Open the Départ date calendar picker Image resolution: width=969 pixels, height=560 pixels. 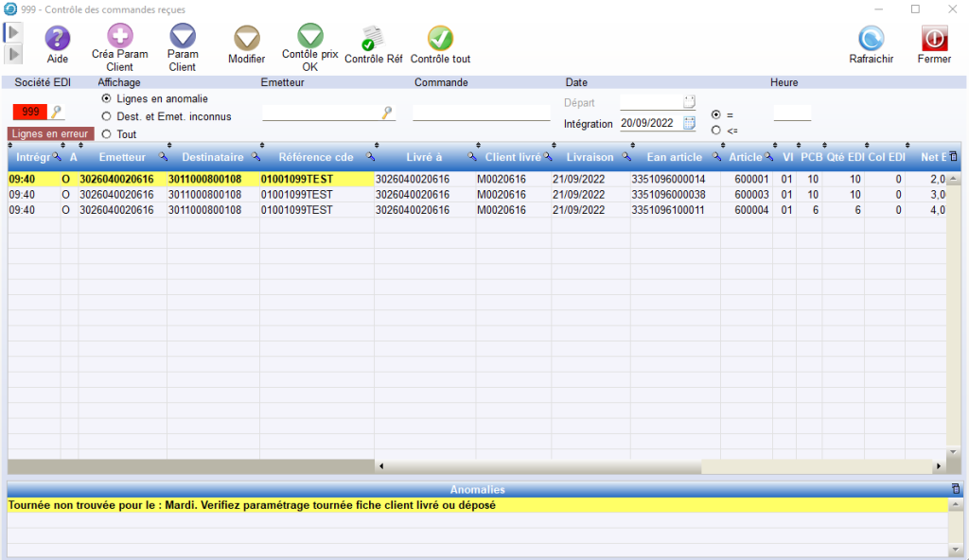(689, 101)
